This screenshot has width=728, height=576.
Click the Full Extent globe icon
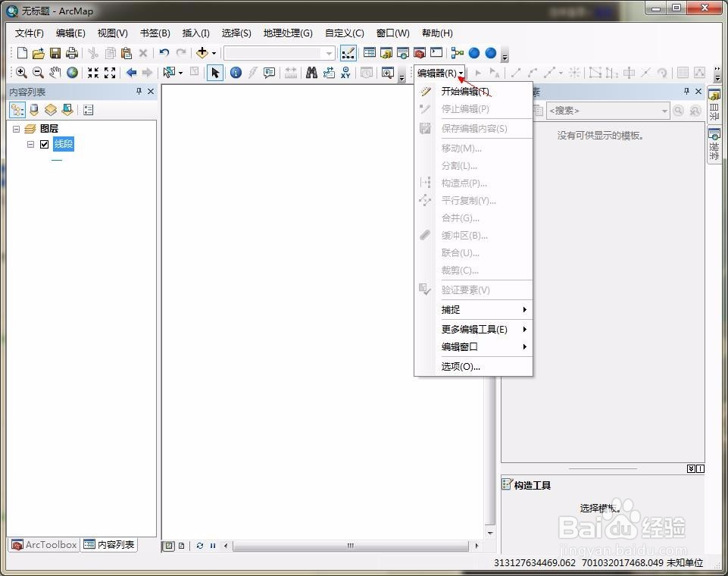tap(71, 73)
